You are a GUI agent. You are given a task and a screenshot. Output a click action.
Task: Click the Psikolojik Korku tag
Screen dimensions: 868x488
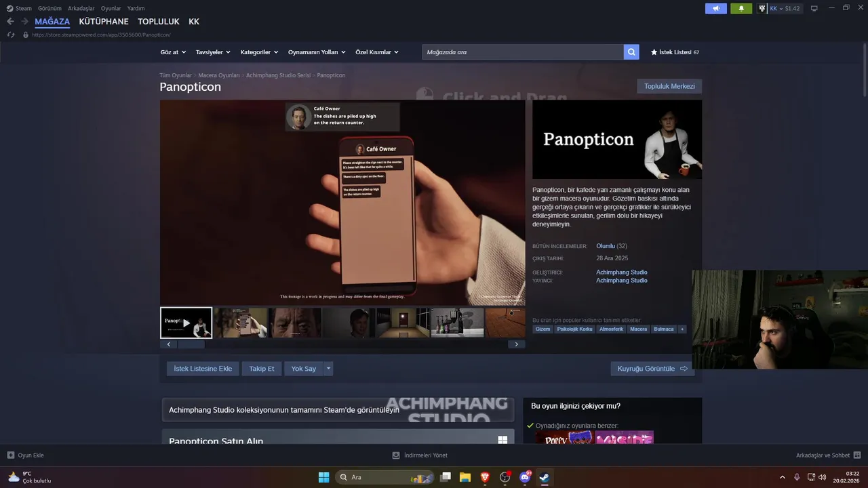574,329
